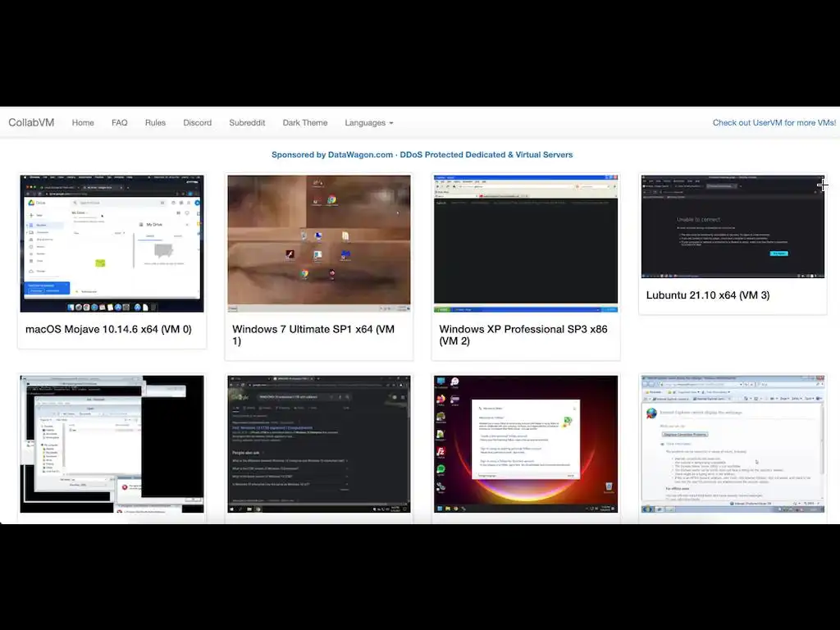Click 'Check out UserVM for more VMs!' link

[774, 123]
